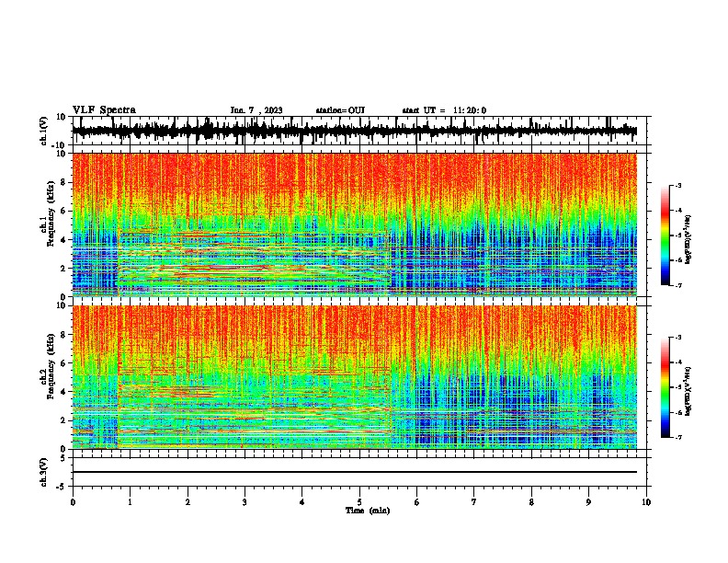Viewport: 728px width, 563px height.
Task: Click the ch.1 Frequency (kHz) axis label
Action: 47,213
